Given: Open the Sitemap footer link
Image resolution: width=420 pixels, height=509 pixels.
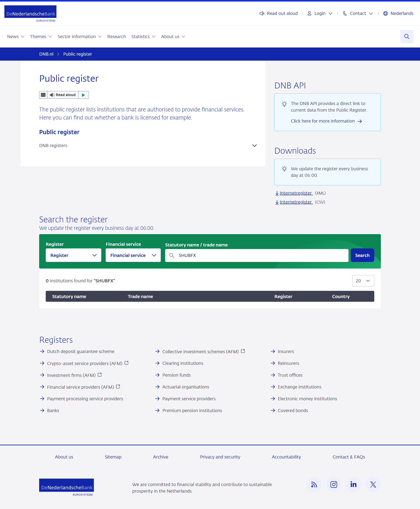Looking at the screenshot, I should [113, 457].
